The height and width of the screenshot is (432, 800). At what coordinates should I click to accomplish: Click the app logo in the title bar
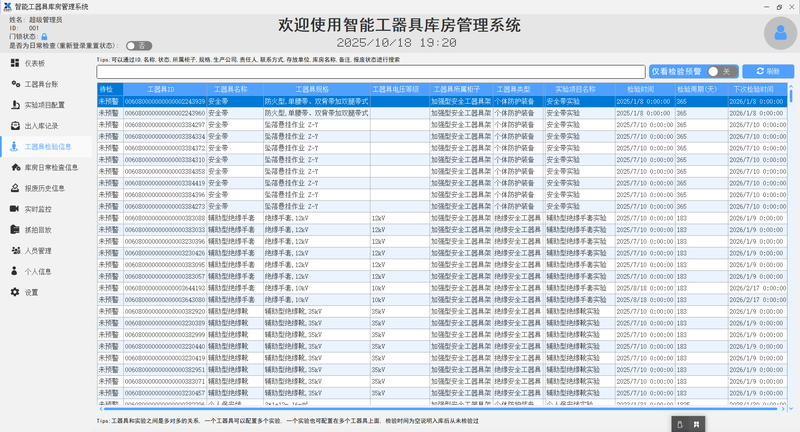(x=7, y=7)
